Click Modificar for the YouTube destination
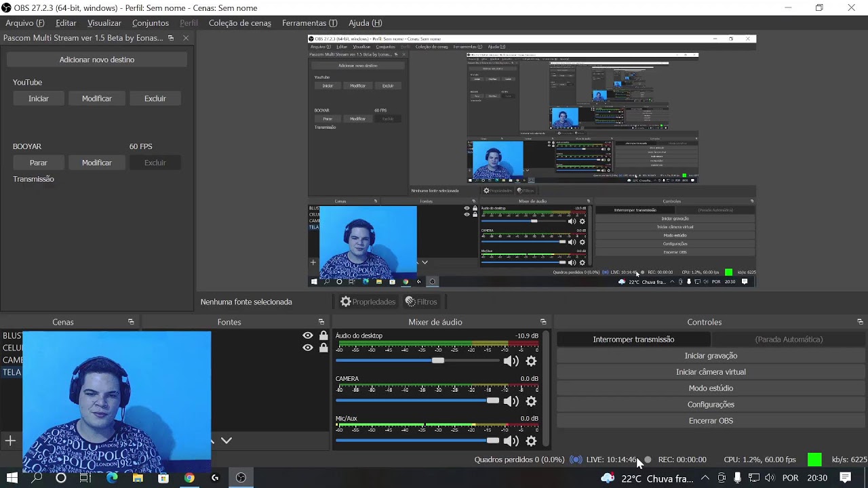The image size is (868, 488). [97, 98]
